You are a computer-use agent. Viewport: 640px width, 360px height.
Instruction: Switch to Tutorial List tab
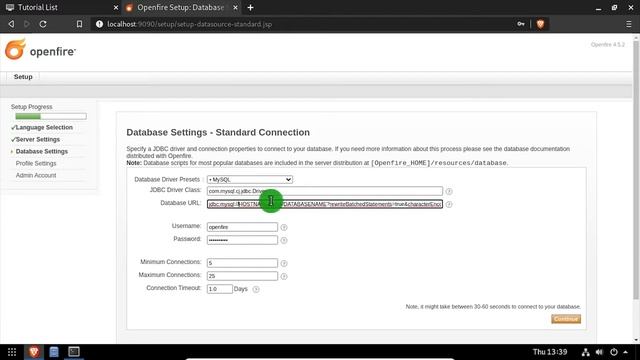click(61, 7)
